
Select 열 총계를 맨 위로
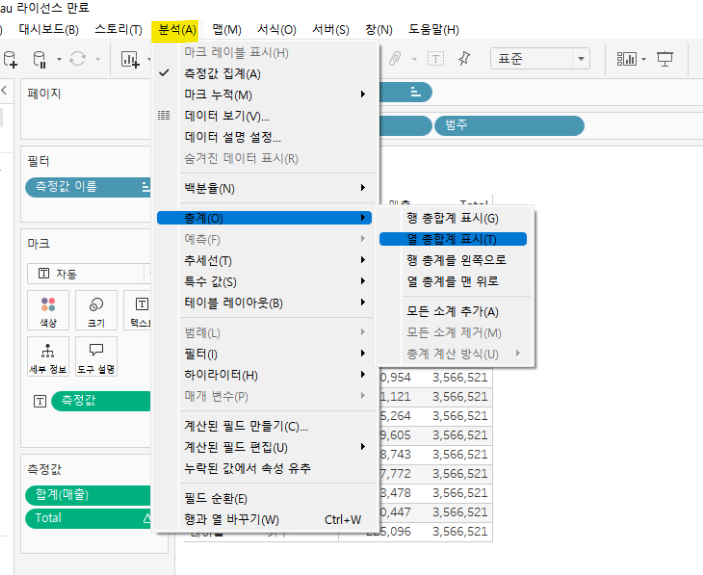(453, 281)
